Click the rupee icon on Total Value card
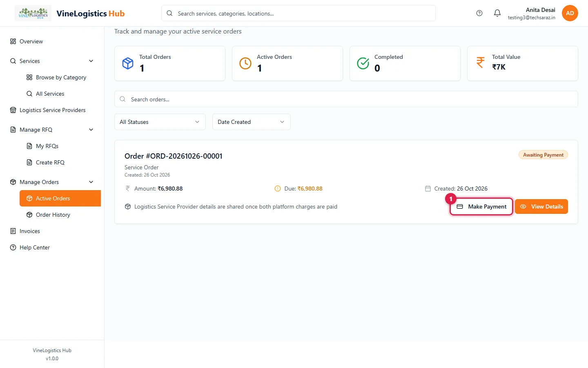Image resolution: width=588 pixels, height=368 pixels. point(481,62)
